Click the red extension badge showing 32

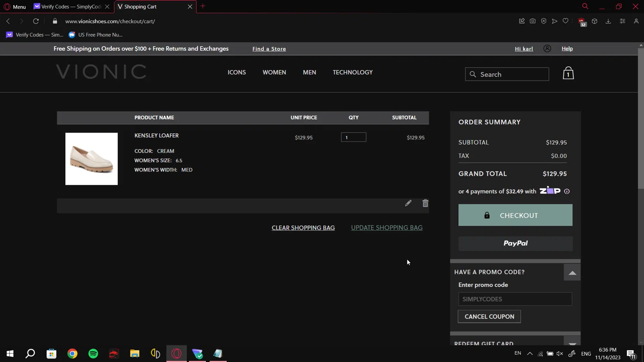pyautogui.click(x=582, y=22)
